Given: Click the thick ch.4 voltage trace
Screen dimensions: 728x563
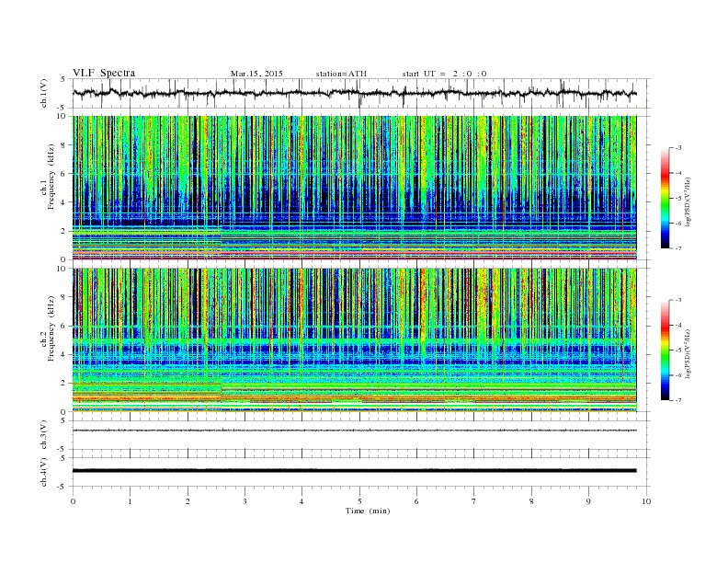Looking at the screenshot, I should coord(355,471).
